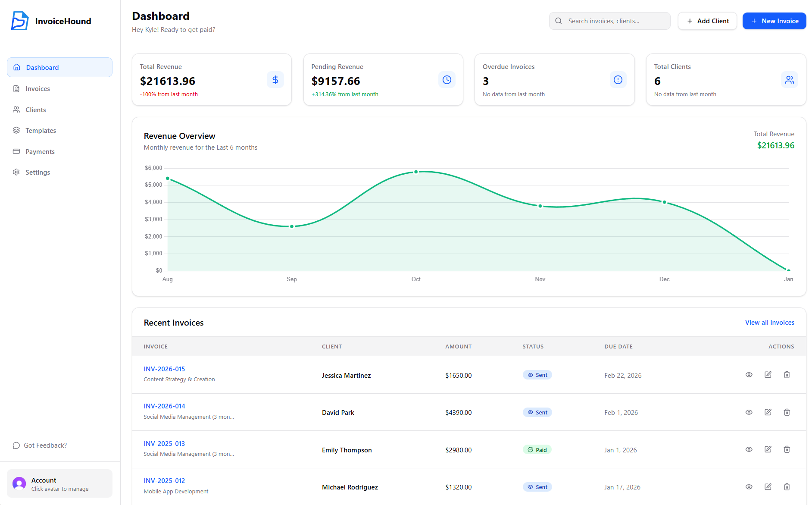Navigate to the Clients section

[x=36, y=110]
